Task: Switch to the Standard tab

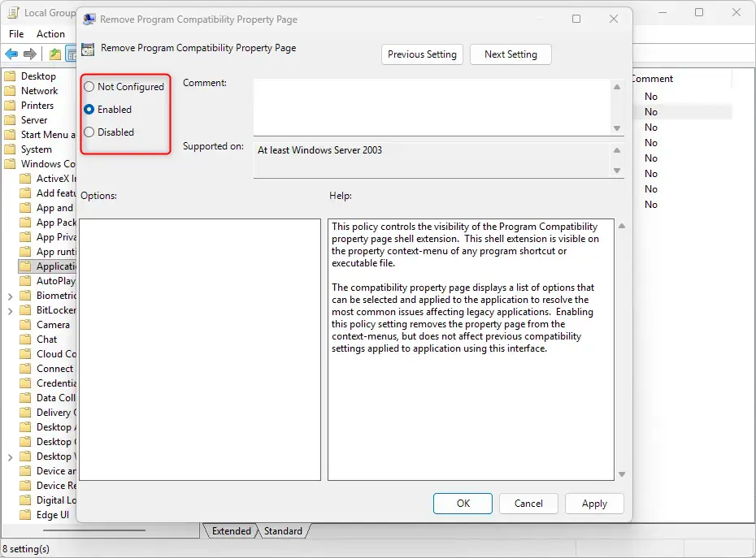Action: tap(283, 531)
